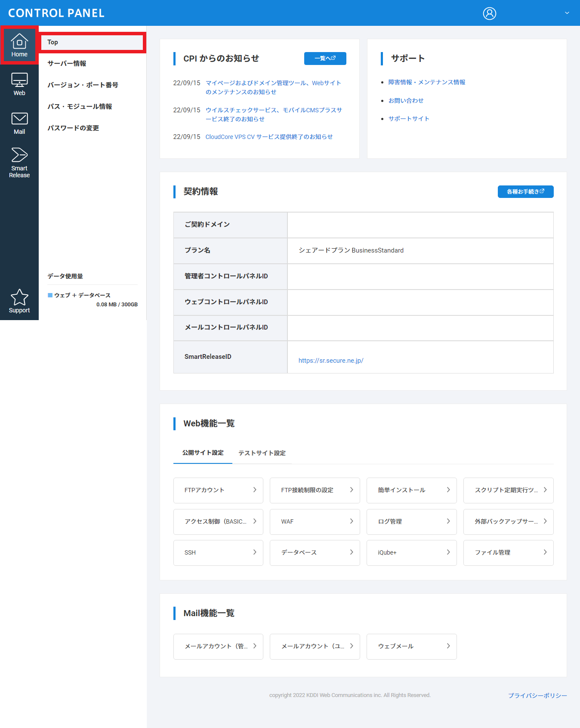Open the FTPアカウント tile
This screenshot has width=580, height=728.
(218, 490)
